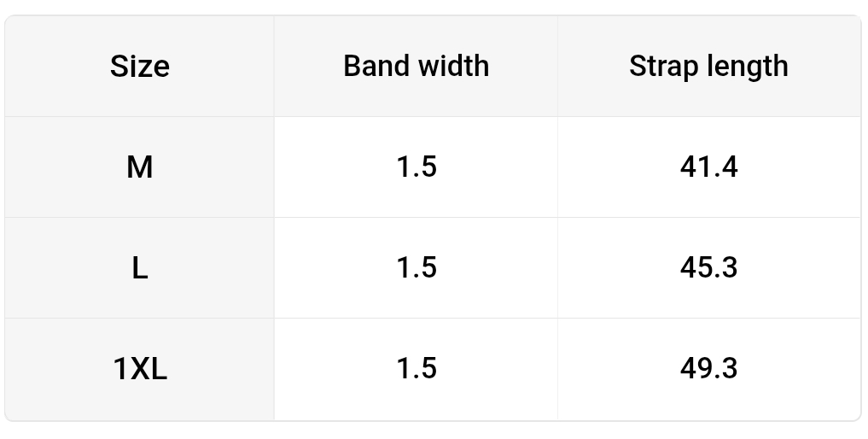The height and width of the screenshot is (439, 868).
Task: Choose the row label for the smallest size
Action: (x=140, y=167)
